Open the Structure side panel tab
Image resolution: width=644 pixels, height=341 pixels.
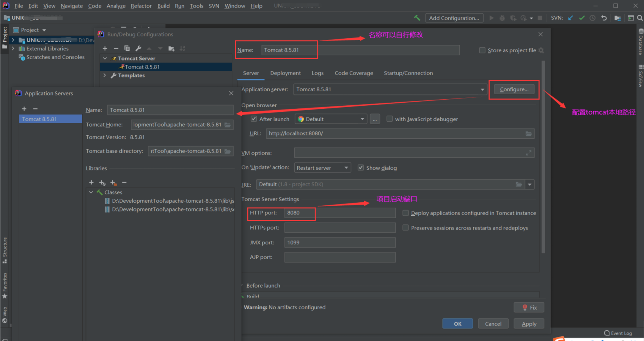tap(5, 250)
